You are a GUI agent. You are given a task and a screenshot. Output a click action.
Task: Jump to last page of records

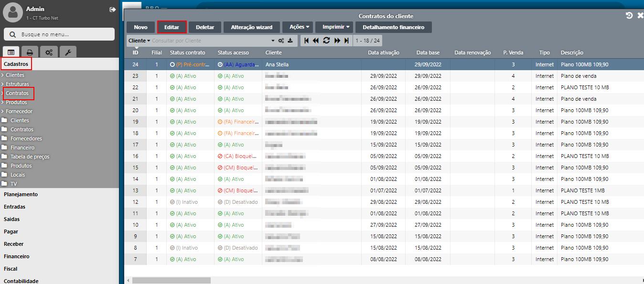click(346, 41)
